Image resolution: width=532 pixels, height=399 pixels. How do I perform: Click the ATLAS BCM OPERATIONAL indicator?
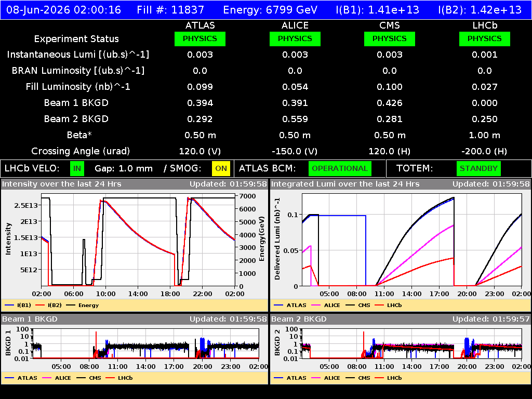click(340, 168)
